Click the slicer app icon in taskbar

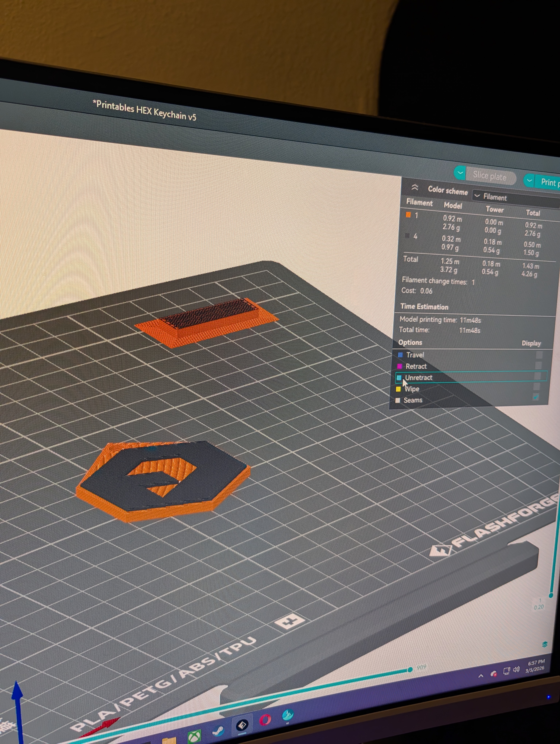(242, 726)
